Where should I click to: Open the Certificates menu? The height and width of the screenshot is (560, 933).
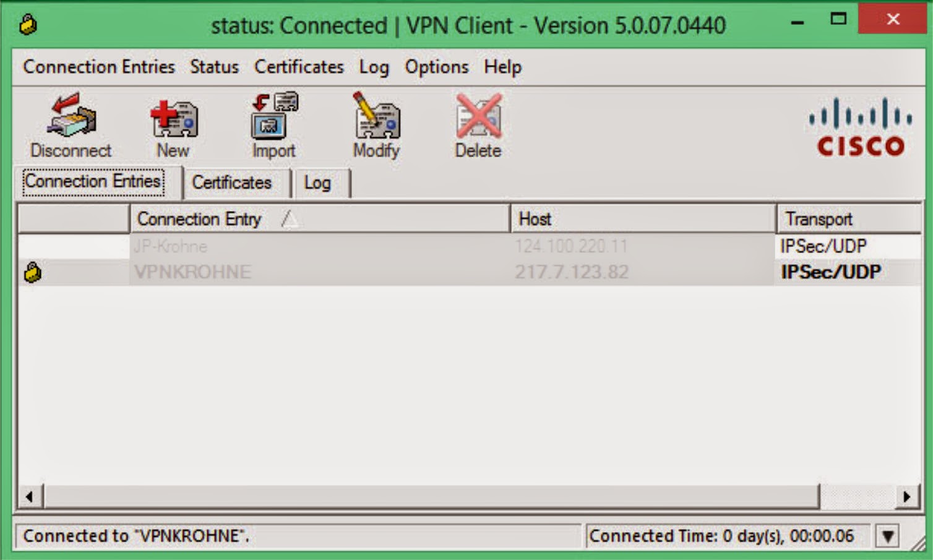pos(299,67)
